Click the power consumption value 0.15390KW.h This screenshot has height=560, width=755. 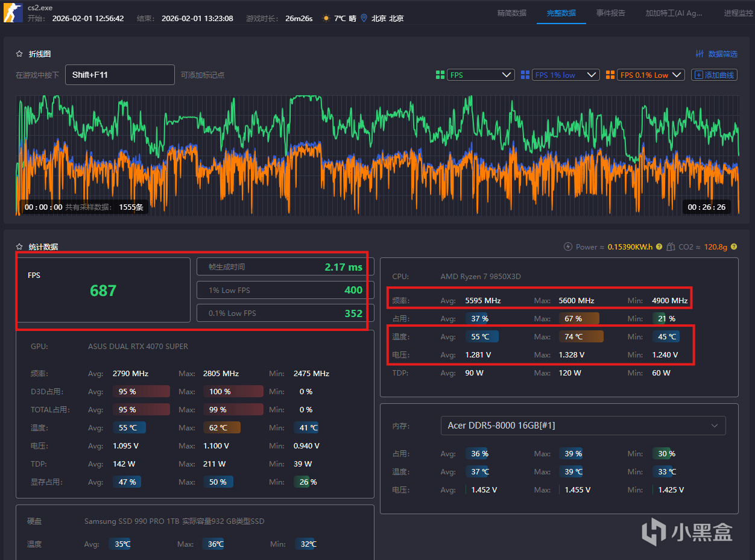point(630,247)
